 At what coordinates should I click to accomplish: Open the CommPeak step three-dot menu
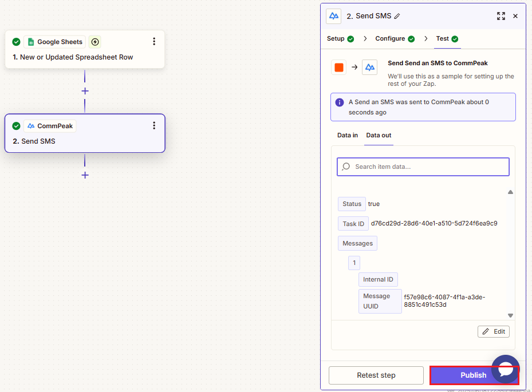154,125
